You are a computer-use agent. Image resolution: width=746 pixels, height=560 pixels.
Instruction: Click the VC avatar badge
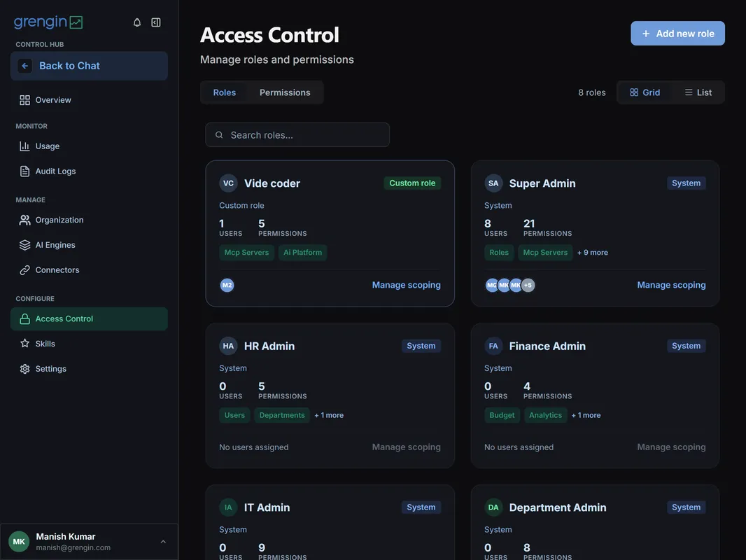pos(228,183)
